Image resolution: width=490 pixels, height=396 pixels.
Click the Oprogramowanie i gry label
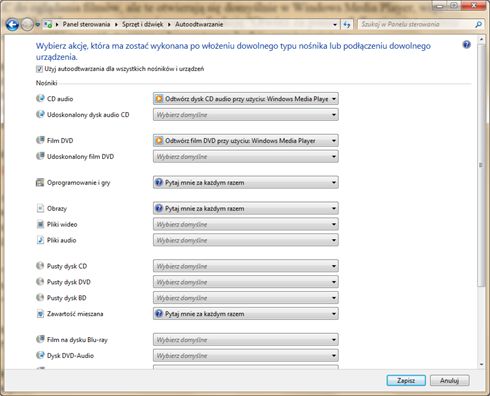(79, 183)
